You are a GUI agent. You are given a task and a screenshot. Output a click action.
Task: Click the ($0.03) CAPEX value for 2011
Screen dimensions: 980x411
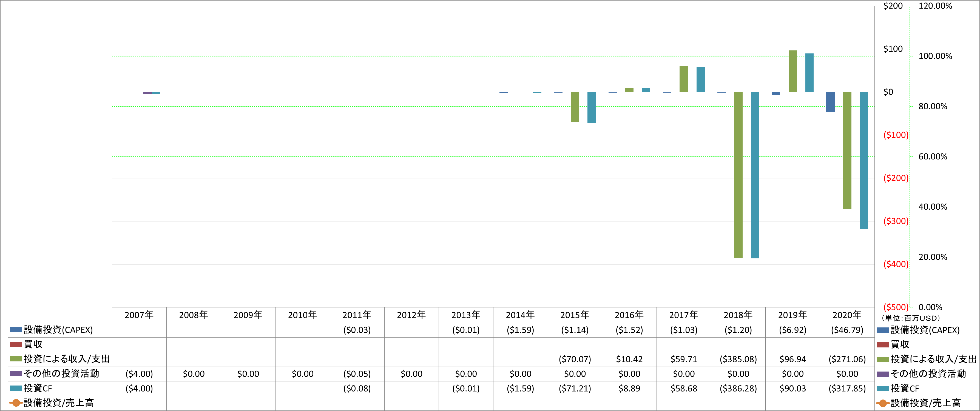(357, 330)
